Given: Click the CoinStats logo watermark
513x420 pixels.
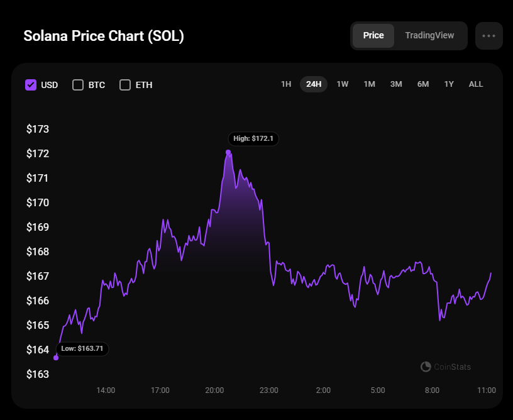Looking at the screenshot, I should pos(445,367).
